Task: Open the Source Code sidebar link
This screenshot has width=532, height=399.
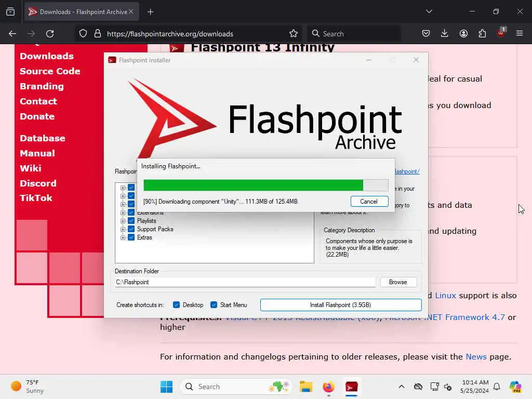Action: [50, 71]
